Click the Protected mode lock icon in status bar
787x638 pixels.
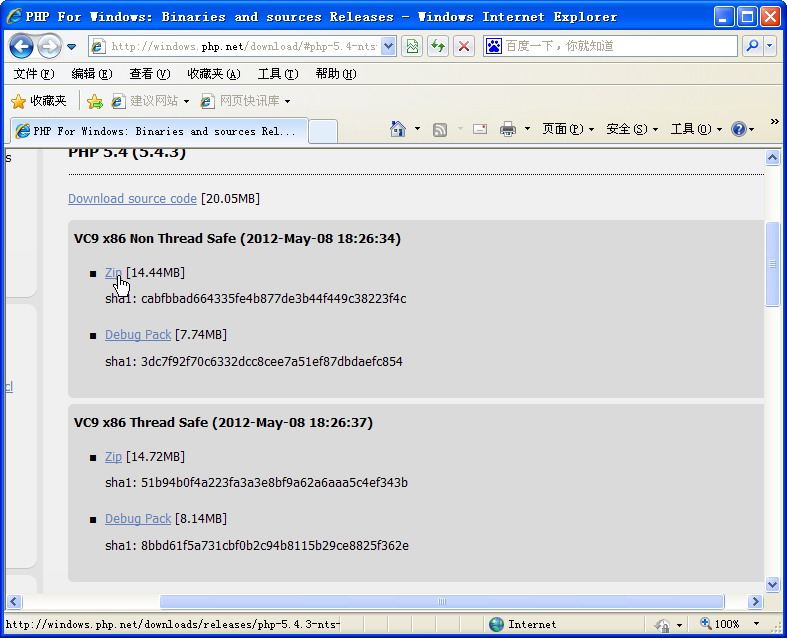pyautogui.click(x=663, y=625)
